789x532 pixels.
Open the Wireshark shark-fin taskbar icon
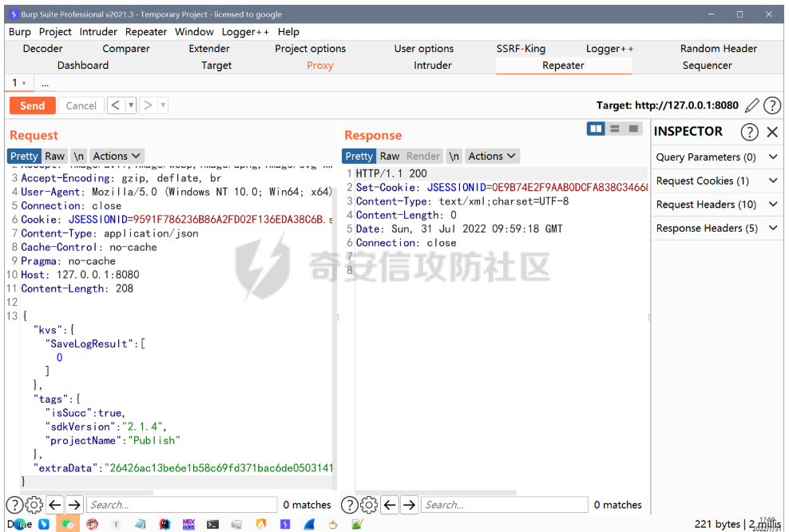tap(309, 524)
